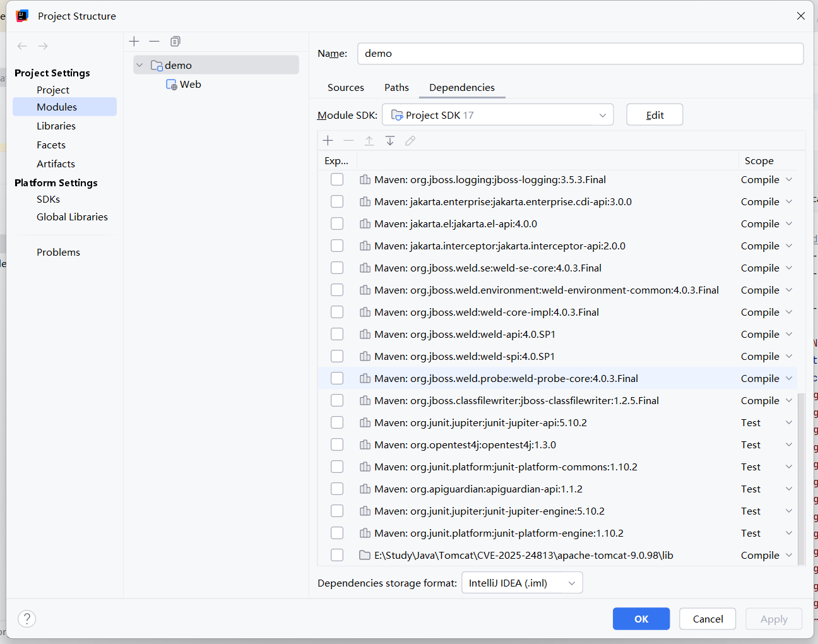Enable export for apache-tomcat lib folder
818x644 pixels.
[x=337, y=556]
